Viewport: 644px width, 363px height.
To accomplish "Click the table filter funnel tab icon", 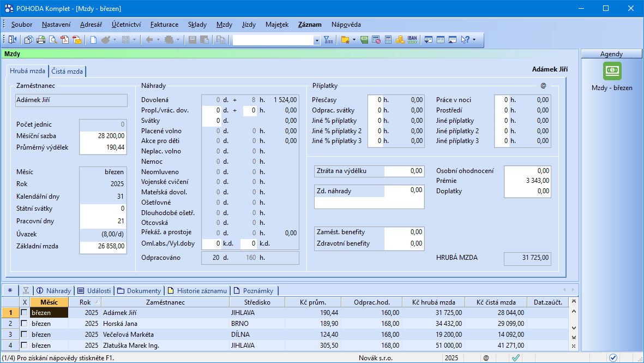I will coord(26,290).
